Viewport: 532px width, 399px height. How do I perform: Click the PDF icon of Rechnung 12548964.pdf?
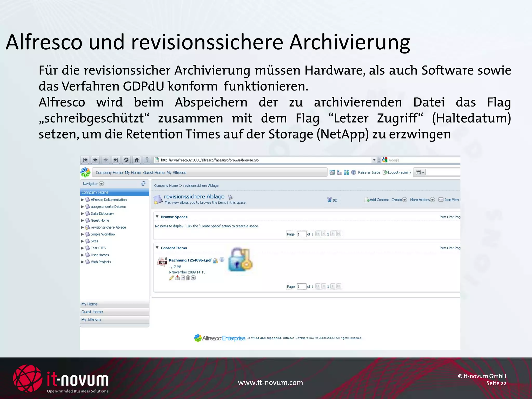162,262
